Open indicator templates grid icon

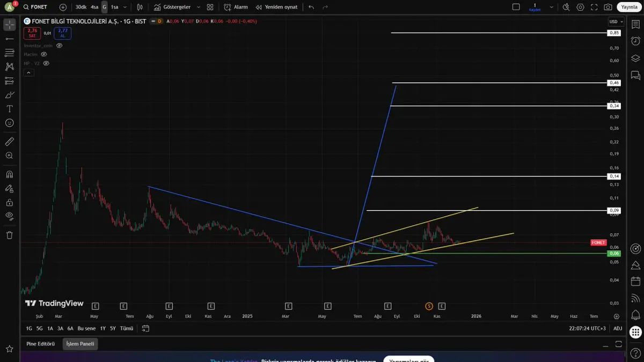[210, 7]
